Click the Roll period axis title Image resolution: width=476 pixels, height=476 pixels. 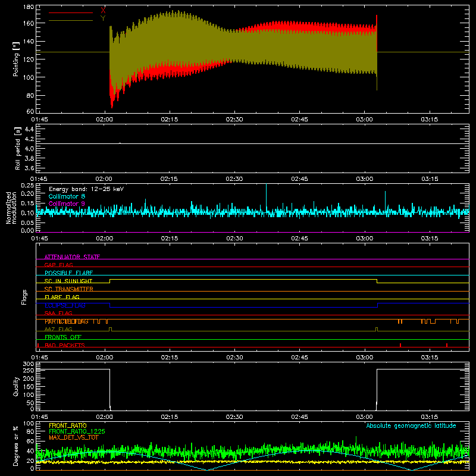point(18,148)
